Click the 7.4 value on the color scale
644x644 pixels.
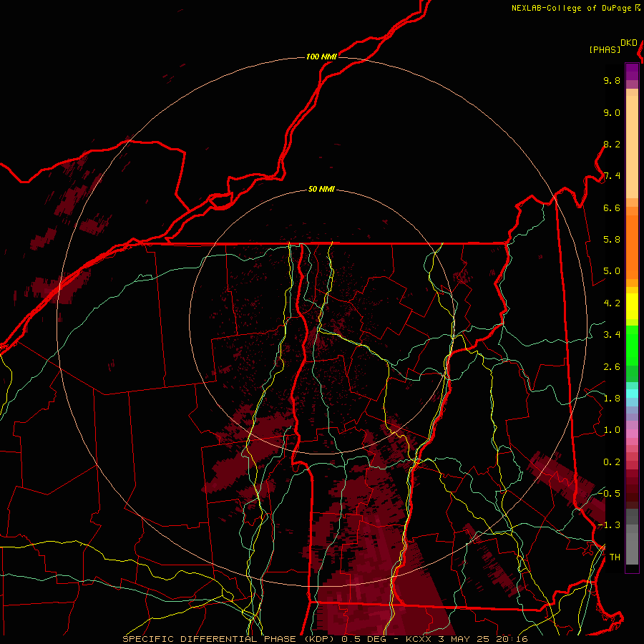(x=612, y=176)
